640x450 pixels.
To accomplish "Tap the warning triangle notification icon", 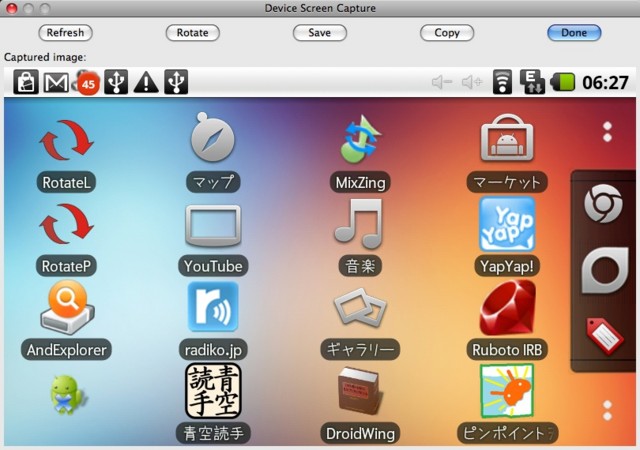I will (x=146, y=83).
